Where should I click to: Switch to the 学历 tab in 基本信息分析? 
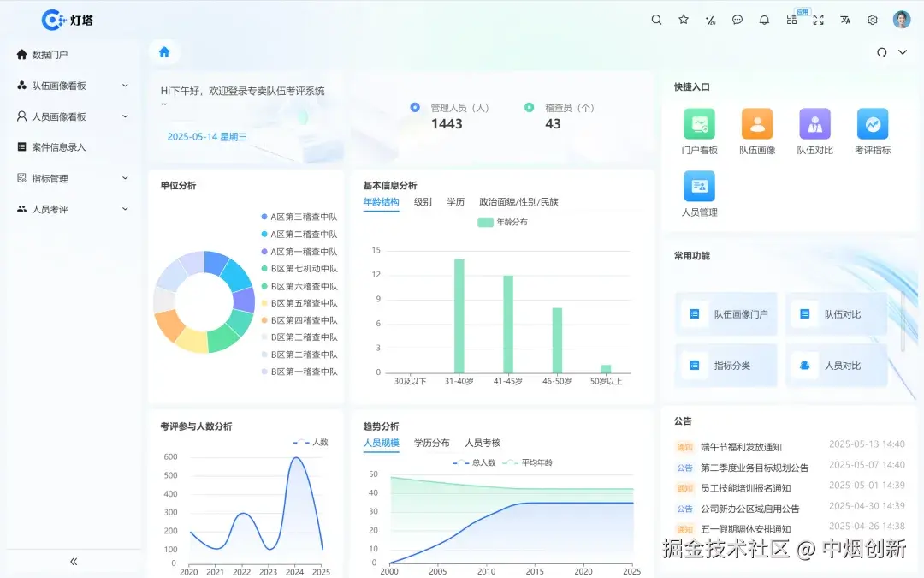(455, 201)
